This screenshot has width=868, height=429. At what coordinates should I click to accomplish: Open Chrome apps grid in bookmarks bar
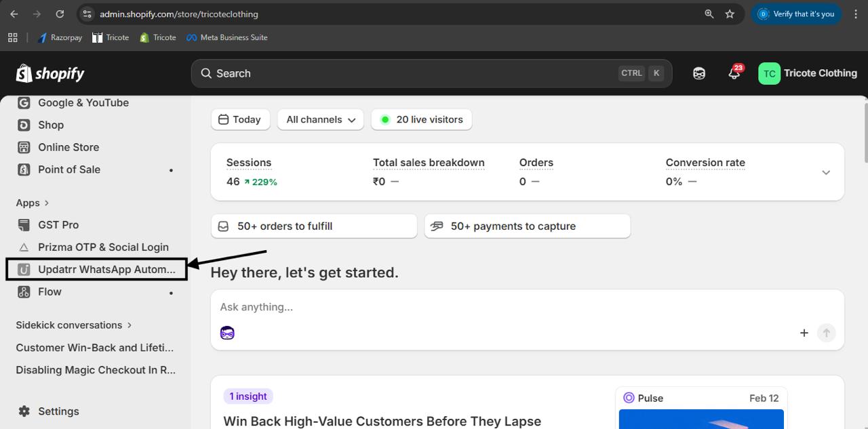(12, 37)
